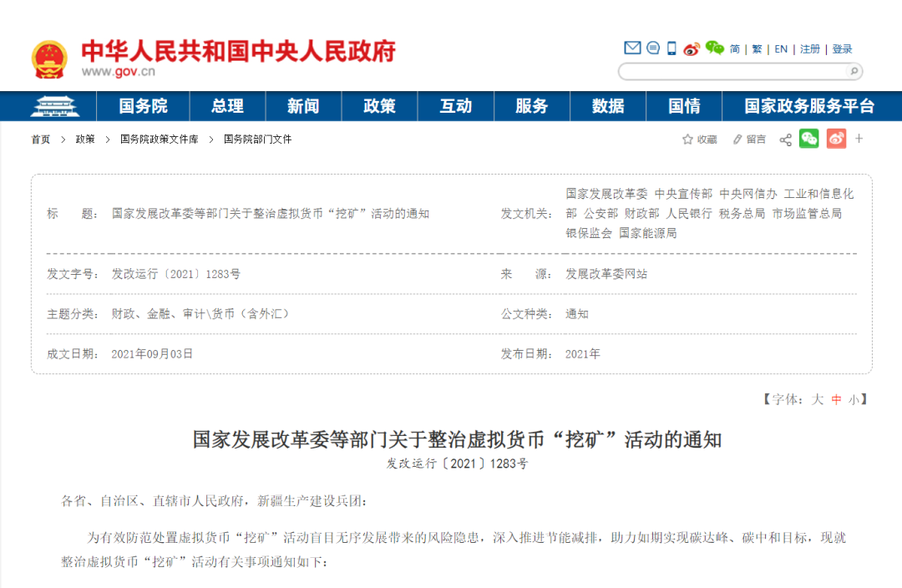
Task: Open the 服务 menu
Action: point(531,106)
